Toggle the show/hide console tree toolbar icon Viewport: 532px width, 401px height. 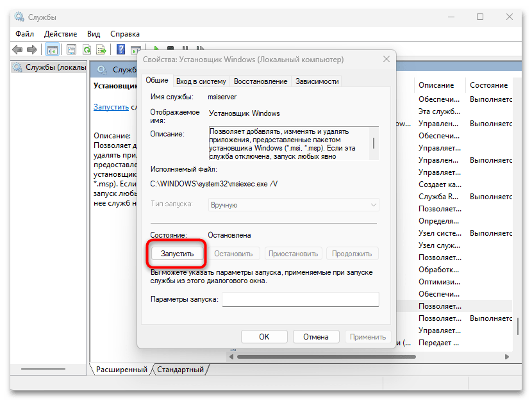53,50
